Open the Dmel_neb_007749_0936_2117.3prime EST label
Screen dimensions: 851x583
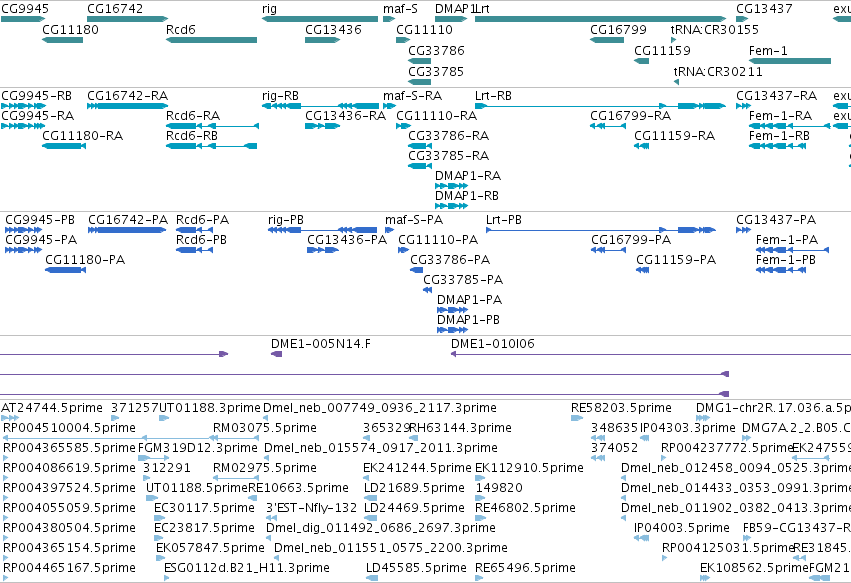(380, 408)
